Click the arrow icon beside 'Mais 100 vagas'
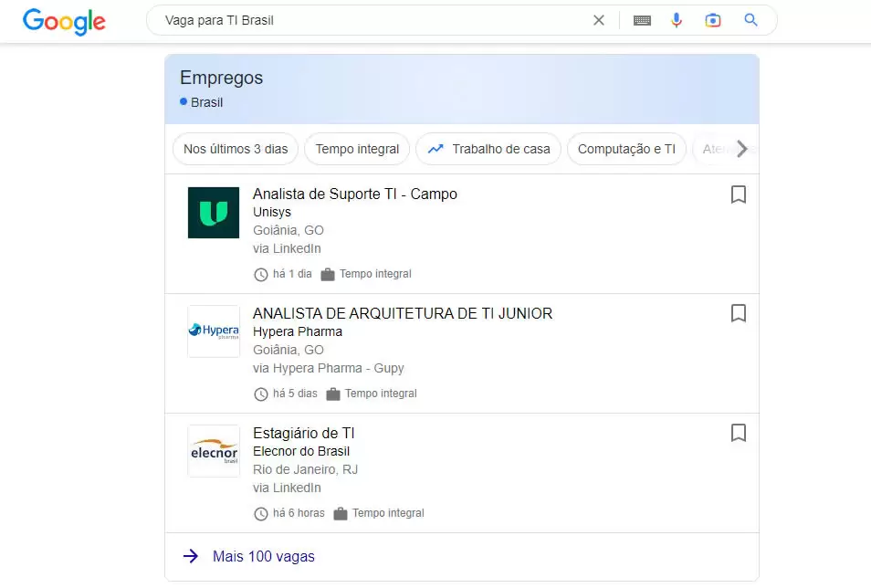 coord(191,556)
